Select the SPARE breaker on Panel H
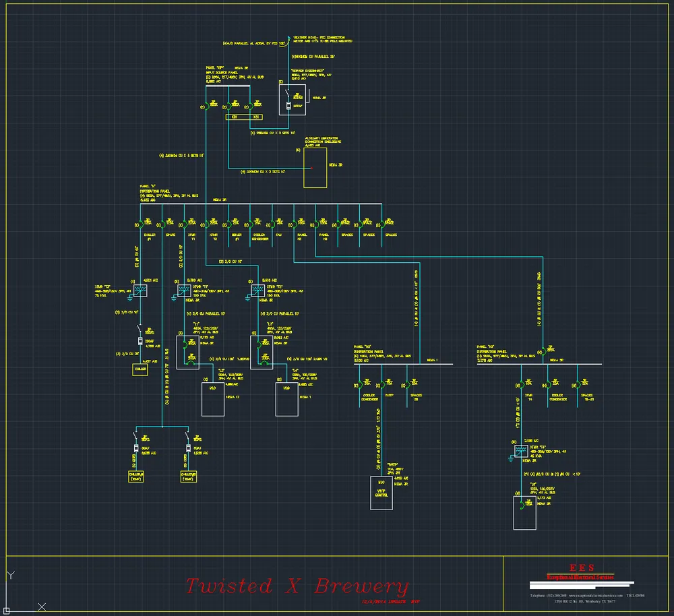The width and height of the screenshot is (674, 616). (162, 224)
